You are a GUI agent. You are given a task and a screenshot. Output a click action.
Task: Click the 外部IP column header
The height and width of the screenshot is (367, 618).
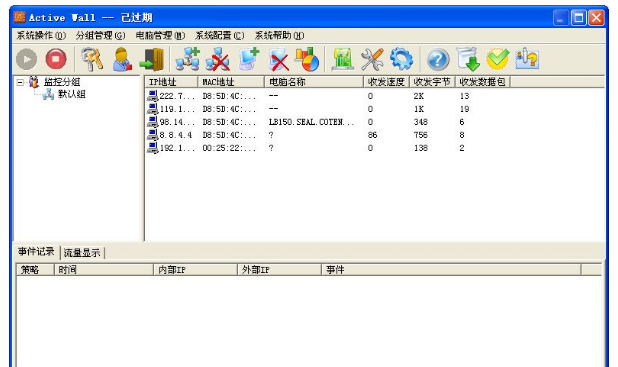click(279, 270)
